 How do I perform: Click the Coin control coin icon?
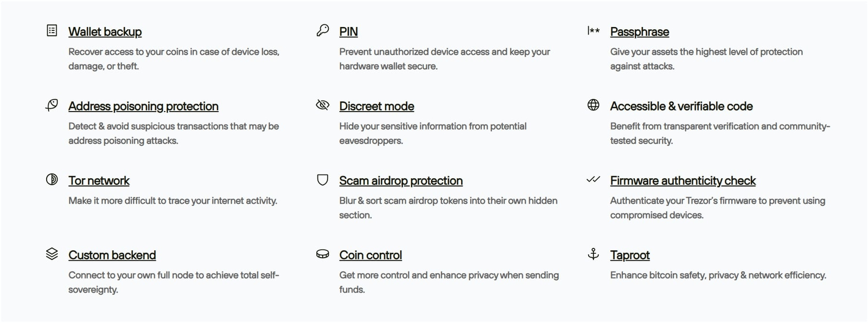pyautogui.click(x=322, y=254)
